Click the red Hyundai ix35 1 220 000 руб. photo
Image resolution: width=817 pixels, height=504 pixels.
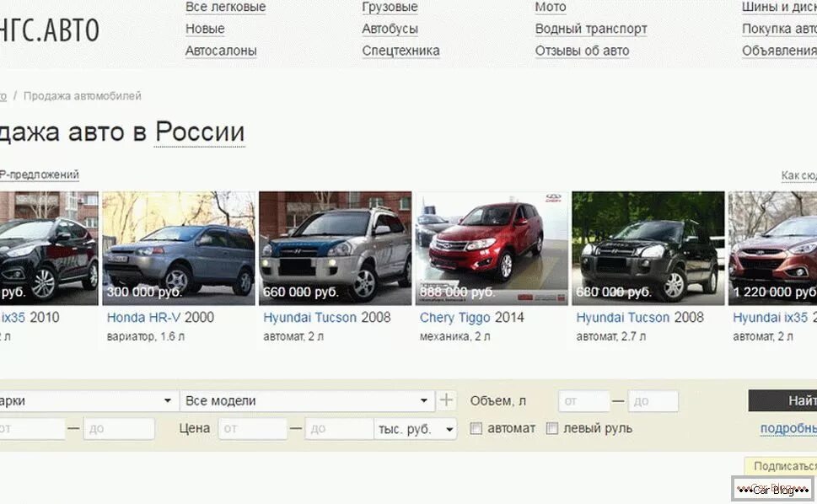pyautogui.click(x=772, y=248)
